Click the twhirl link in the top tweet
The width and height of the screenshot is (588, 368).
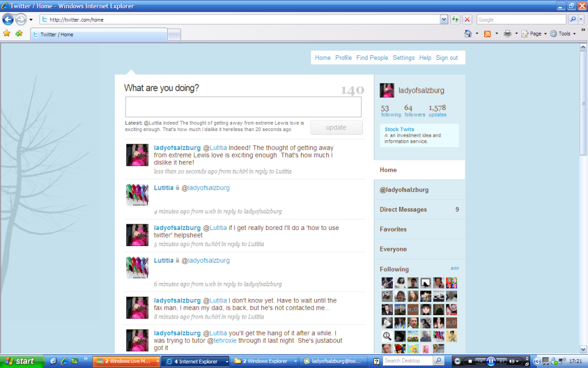click(240, 171)
